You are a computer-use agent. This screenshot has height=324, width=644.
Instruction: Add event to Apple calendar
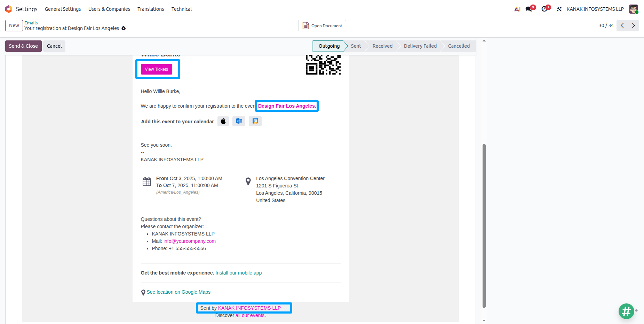223,121
